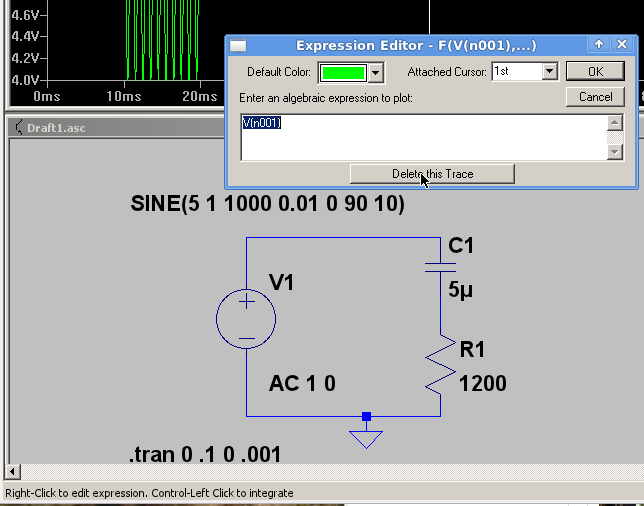644x506 pixels.
Task: Click the schematic's horizontal scrollbar left arrow
Action: click(12, 471)
